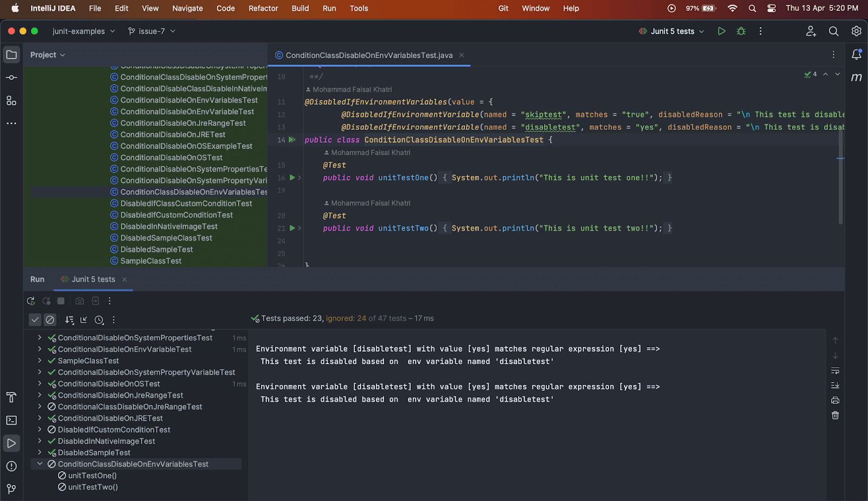Image resolution: width=868 pixels, height=501 pixels.
Task: Select unitTestTwo() in the test results
Action: click(93, 487)
